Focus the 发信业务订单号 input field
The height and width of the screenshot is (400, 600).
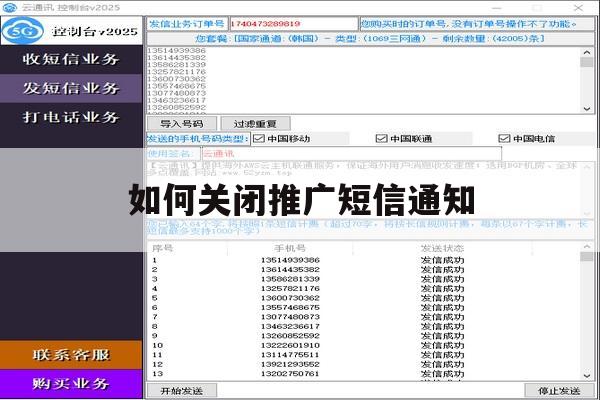[x=293, y=24]
